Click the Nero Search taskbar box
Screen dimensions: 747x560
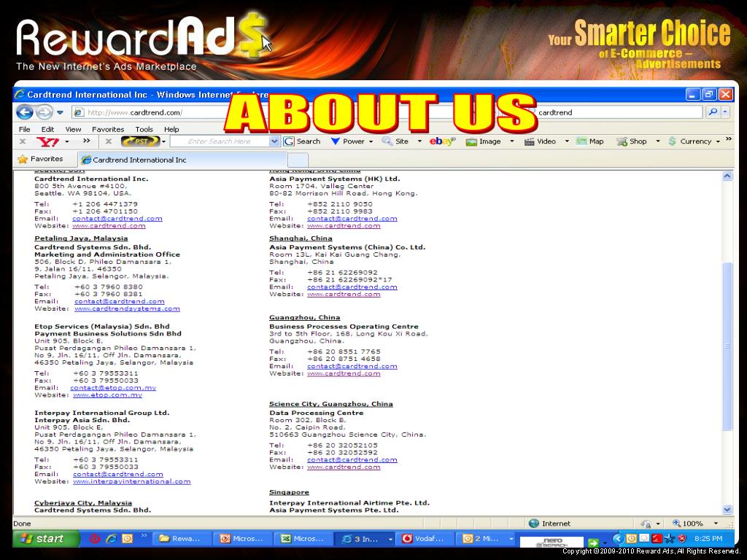[551, 542]
